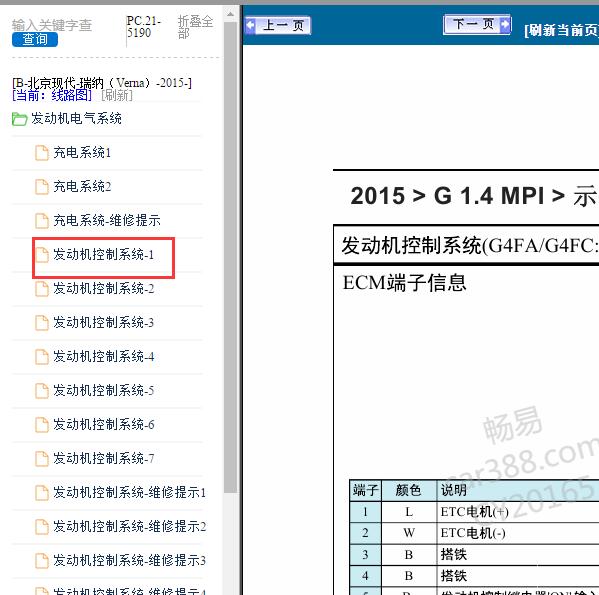Viewport: 599px width, 595px height.
Task: Open 充电系统1 tree item
Action: (x=82, y=152)
